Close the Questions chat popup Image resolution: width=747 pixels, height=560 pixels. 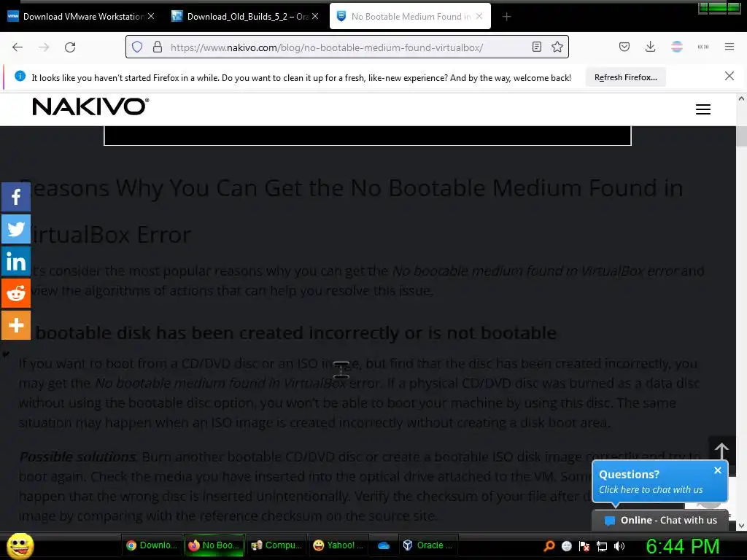point(718,470)
